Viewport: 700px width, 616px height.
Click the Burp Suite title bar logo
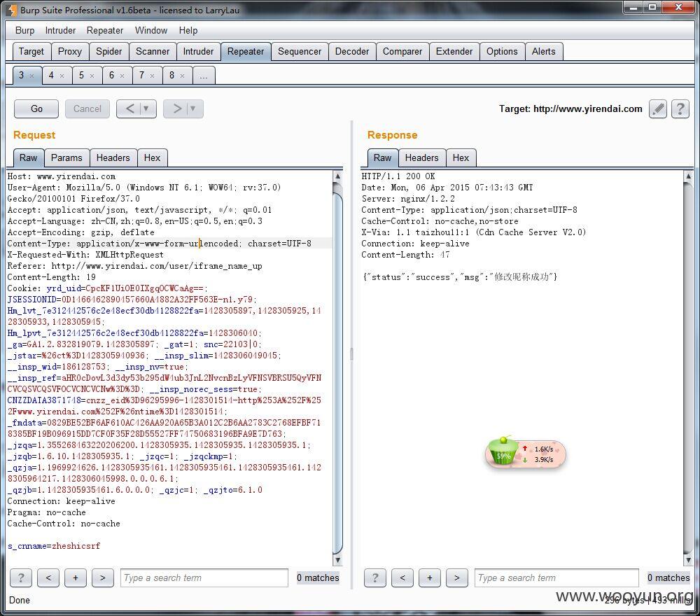[12, 10]
